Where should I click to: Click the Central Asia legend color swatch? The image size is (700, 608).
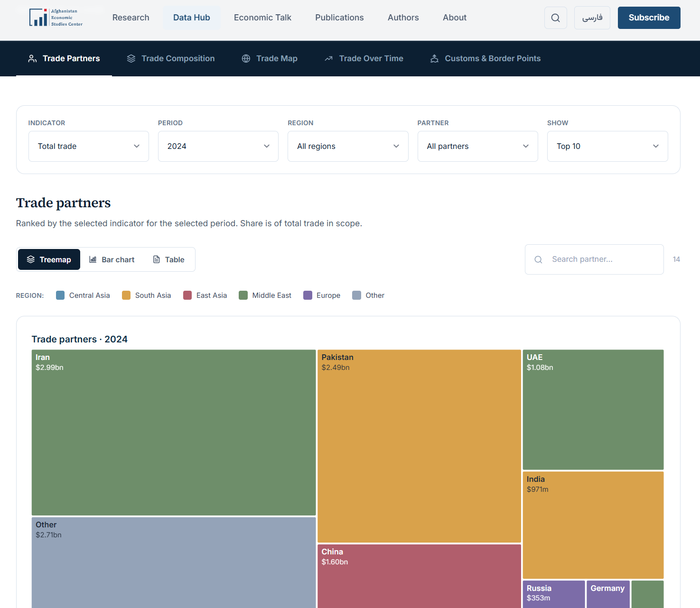coord(60,295)
